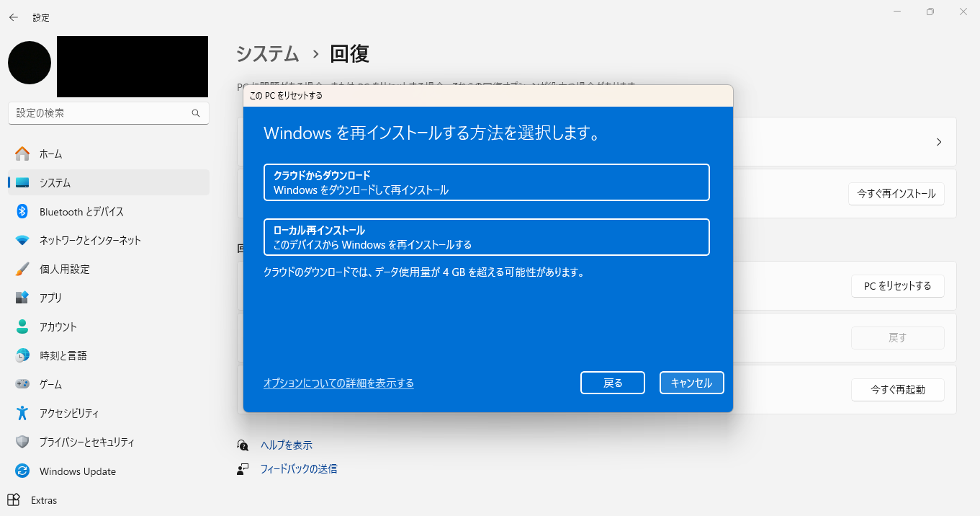
Task: Click the Extras icon in sidebar
Action: pyautogui.click(x=14, y=500)
